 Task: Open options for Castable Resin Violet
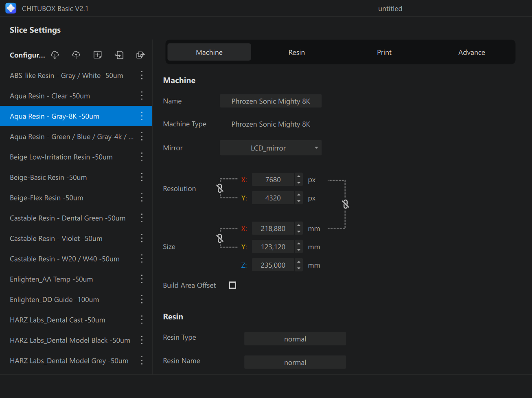[x=142, y=238]
